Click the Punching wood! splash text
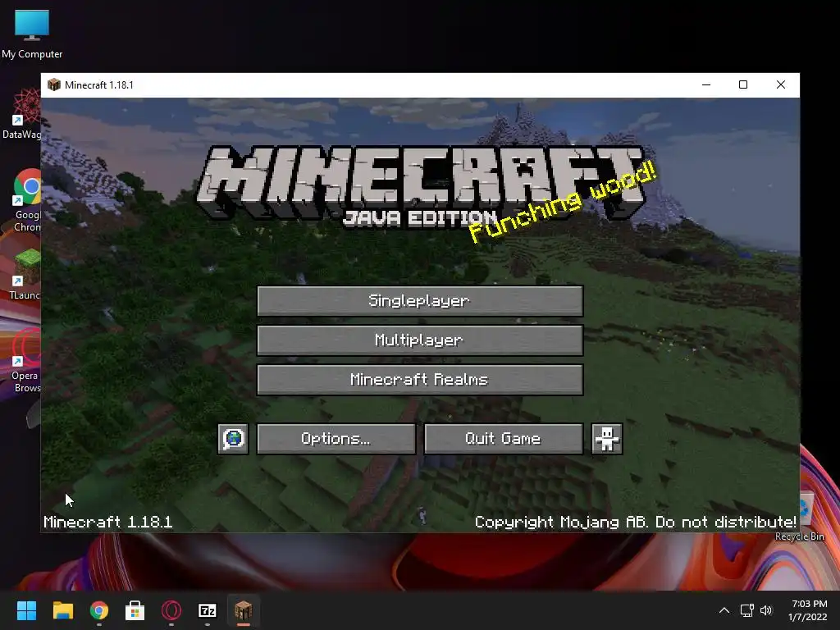 pyautogui.click(x=563, y=202)
